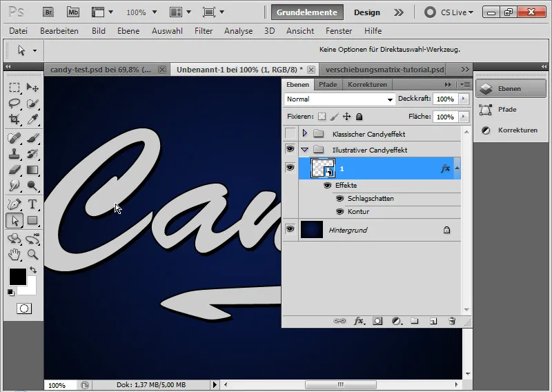
Task: Toggle lock position
Action: [347, 117]
